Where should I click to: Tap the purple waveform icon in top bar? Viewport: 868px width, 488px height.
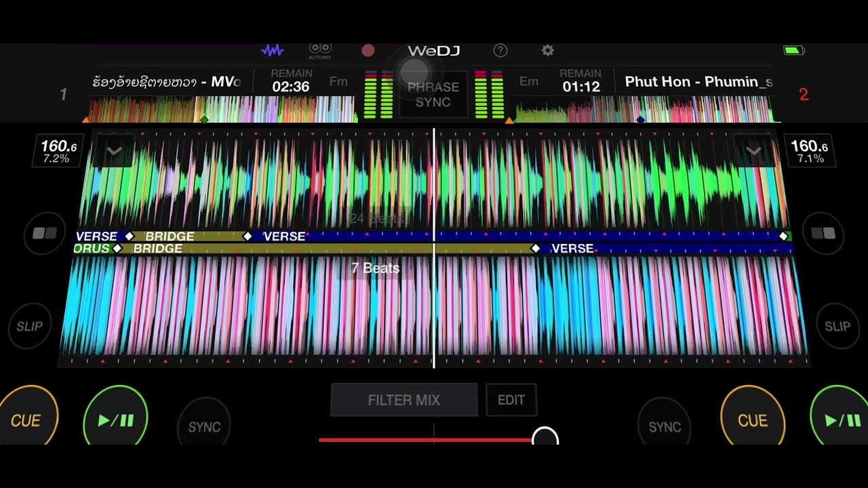[x=273, y=50]
